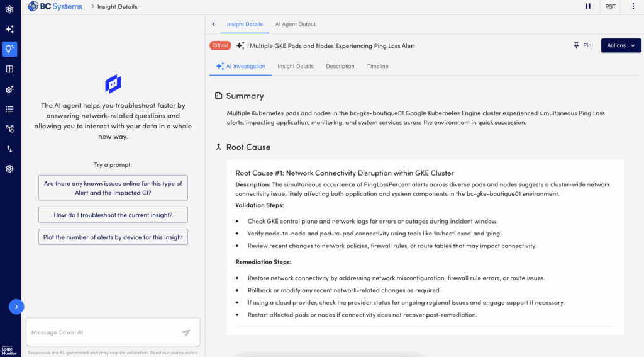Image resolution: width=644 pixels, height=357 pixels.
Task: Pin this insight
Action: tap(582, 45)
